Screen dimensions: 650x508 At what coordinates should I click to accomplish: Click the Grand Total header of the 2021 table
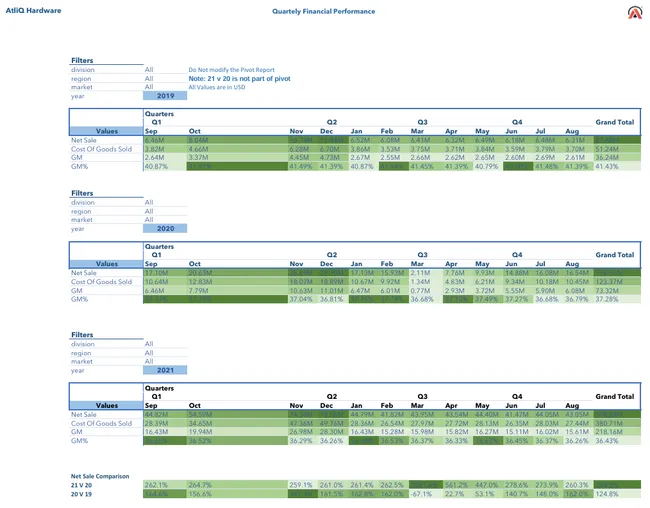click(615, 396)
